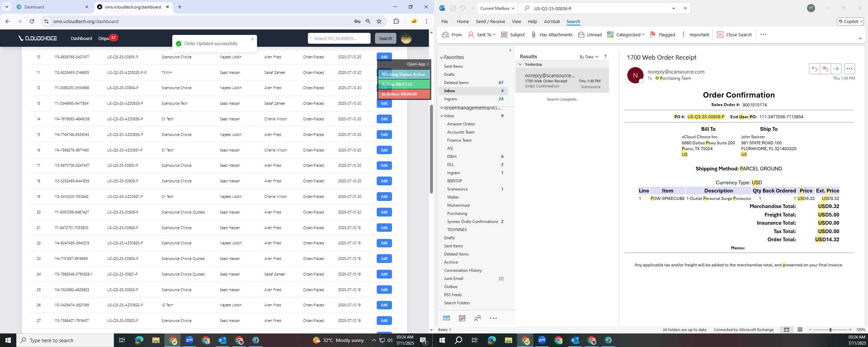Image resolution: width=868 pixels, height=347 pixels.
Task: Open Send / Receive tab
Action: click(x=490, y=21)
